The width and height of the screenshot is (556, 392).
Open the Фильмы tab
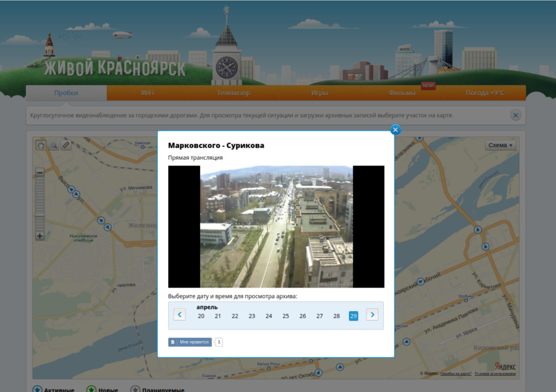pyautogui.click(x=402, y=93)
